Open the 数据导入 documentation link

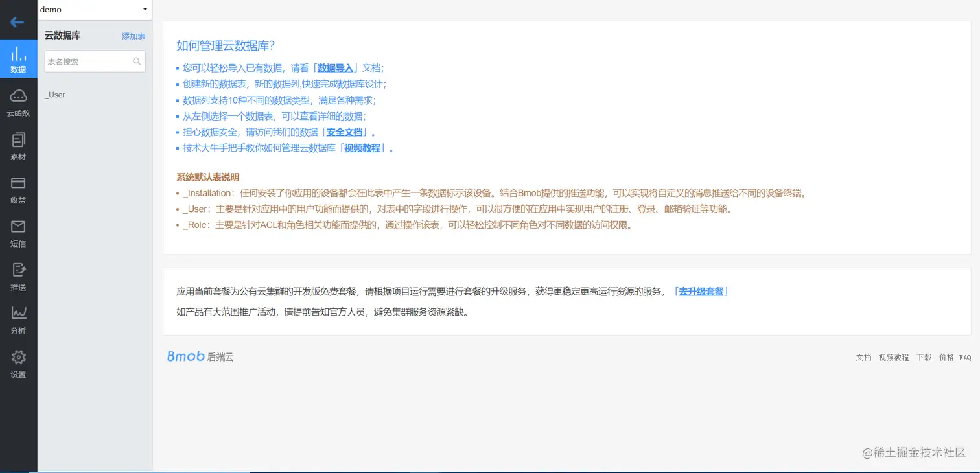(x=335, y=68)
